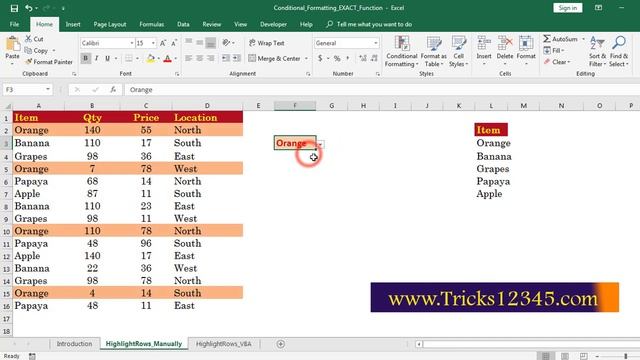This screenshot has height=360, width=640.
Task: Click the Select All corner triangle
Action: click(x=7, y=106)
